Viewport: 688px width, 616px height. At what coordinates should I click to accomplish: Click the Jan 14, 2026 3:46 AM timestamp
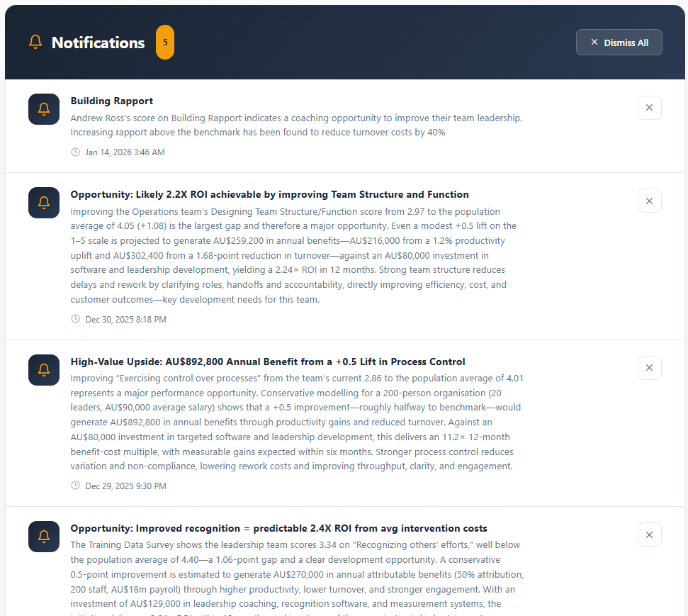pos(125,152)
